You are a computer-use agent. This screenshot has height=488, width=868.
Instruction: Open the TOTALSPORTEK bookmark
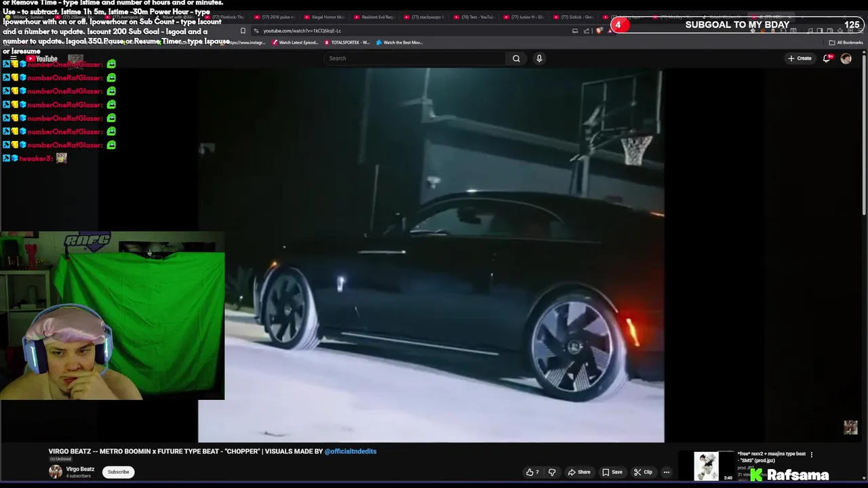point(347,42)
